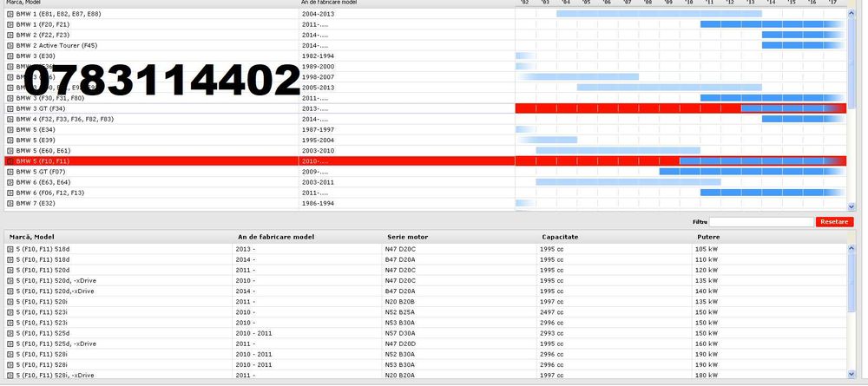The height and width of the screenshot is (386, 868).
Task: Click the '2497 cc' capacity cell
Action: click(x=552, y=312)
